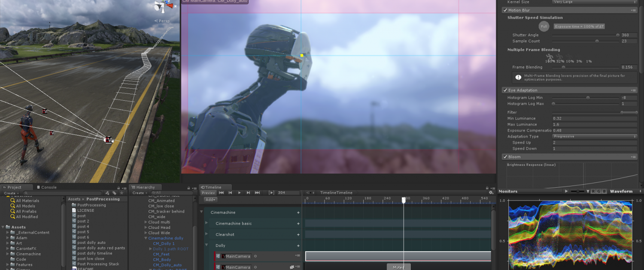Add track to Cinemachine basic group
The height and width of the screenshot is (270, 644).
pyautogui.click(x=298, y=224)
